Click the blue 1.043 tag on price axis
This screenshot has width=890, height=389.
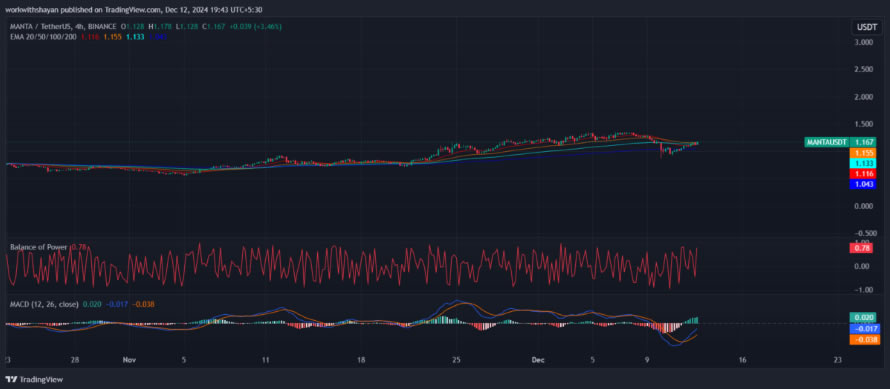click(x=862, y=184)
